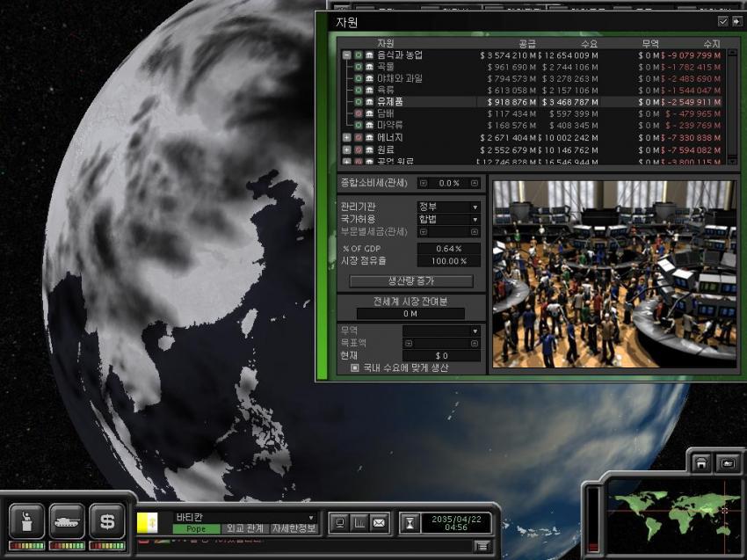The height and width of the screenshot is (560, 747).
Task: Click the government building icon of 육류 row
Action: [370, 90]
